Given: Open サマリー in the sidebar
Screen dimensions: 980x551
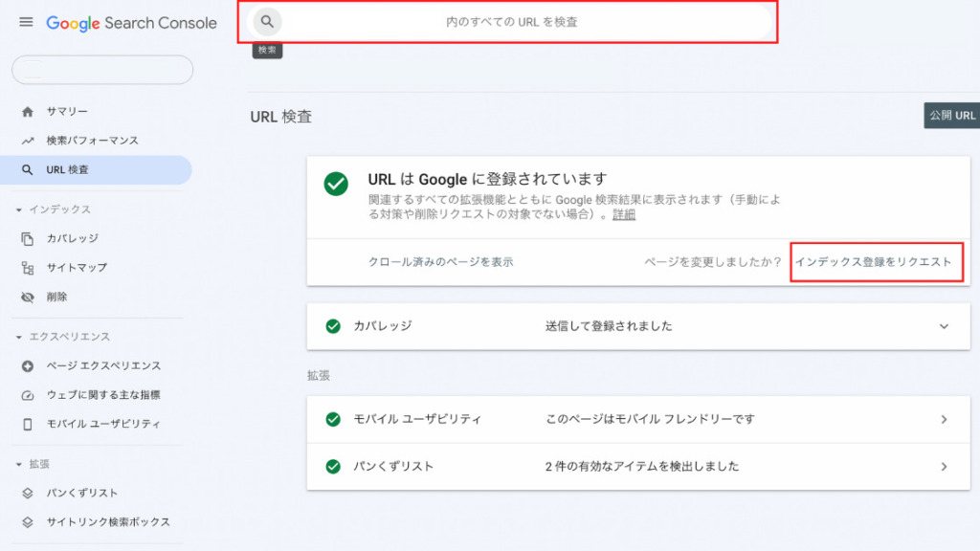Looking at the screenshot, I should tap(67, 111).
